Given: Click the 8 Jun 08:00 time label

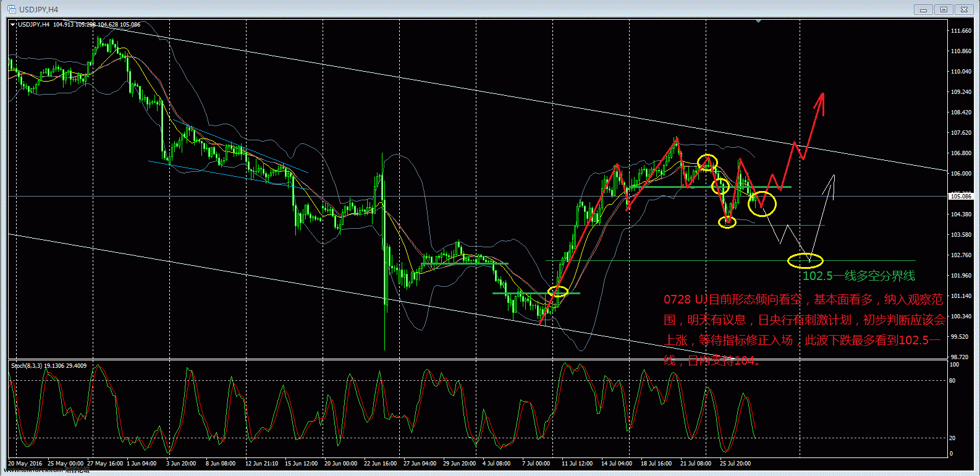Looking at the screenshot, I should point(221,463).
